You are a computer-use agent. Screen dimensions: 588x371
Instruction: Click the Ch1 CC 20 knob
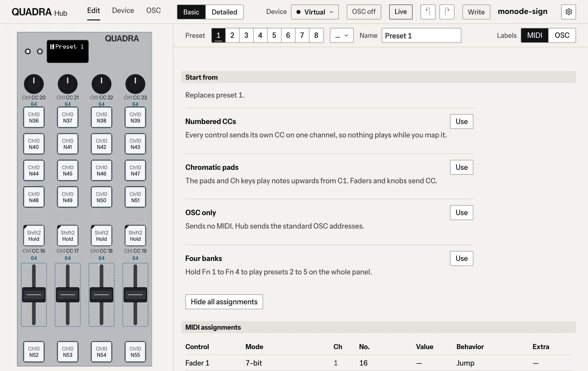pyautogui.click(x=34, y=84)
